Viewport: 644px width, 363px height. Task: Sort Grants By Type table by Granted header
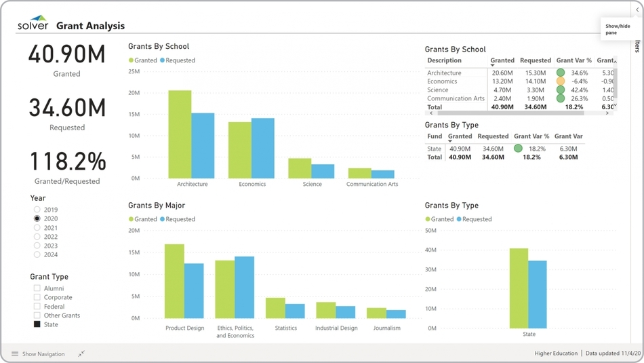coord(460,136)
